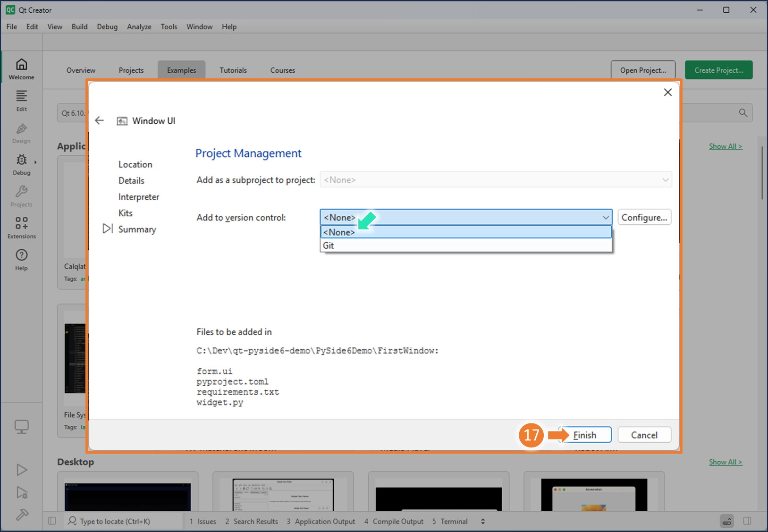Toggle the left sidebar in status bar
Image resolution: width=768 pixels, height=532 pixels.
(52, 521)
